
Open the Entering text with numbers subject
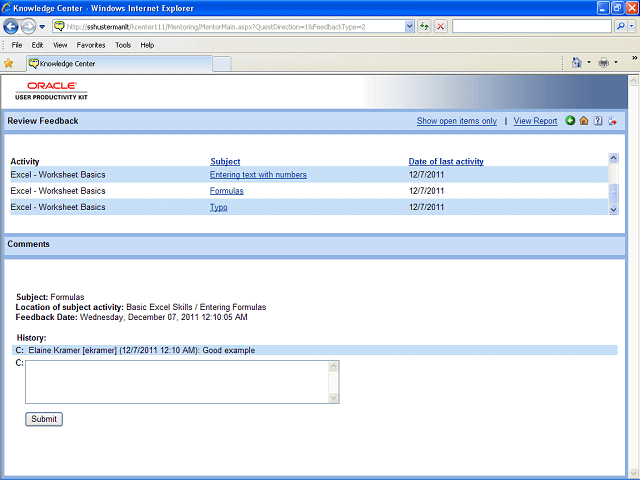[258, 175]
